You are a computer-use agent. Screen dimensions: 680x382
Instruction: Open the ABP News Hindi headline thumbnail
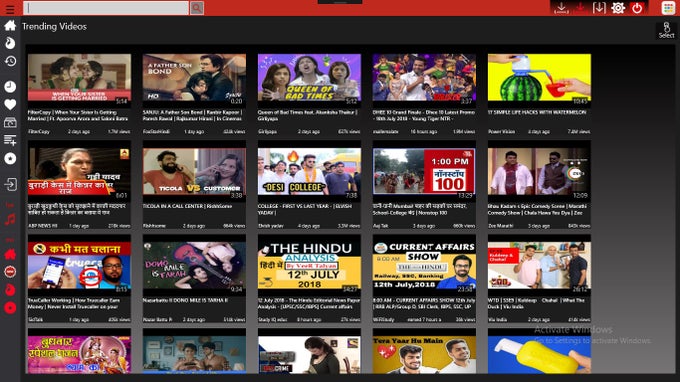pyautogui.click(x=79, y=172)
